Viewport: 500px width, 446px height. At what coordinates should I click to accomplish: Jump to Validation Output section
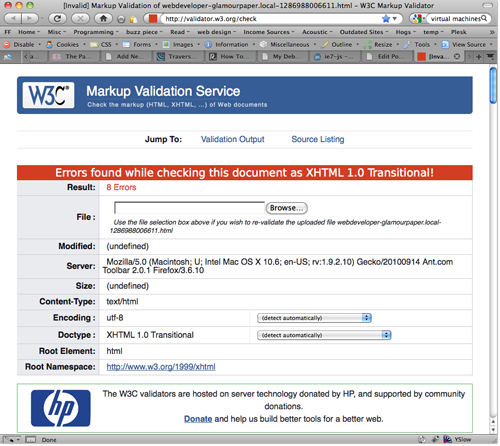coord(232,139)
